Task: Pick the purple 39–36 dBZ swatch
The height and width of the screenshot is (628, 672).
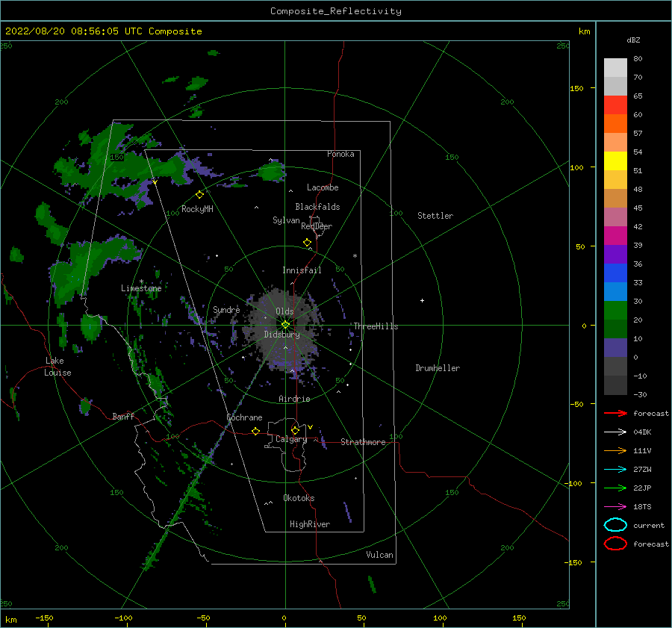Action: click(x=615, y=255)
